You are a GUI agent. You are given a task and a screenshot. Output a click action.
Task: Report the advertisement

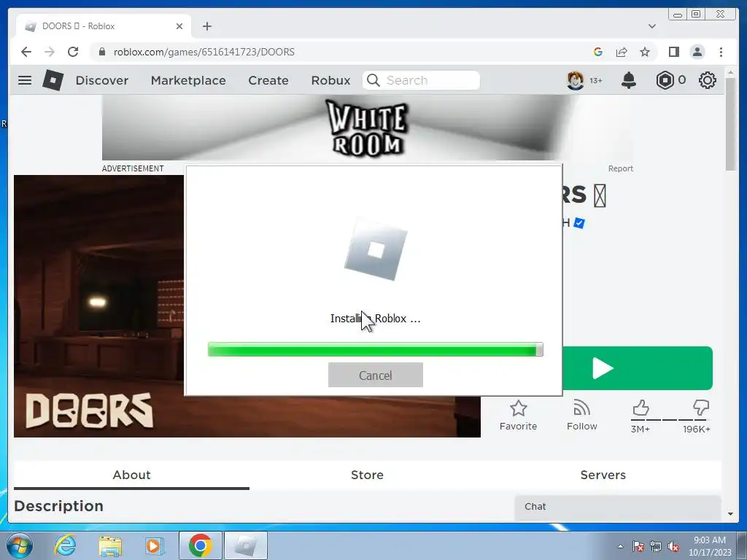[620, 168]
